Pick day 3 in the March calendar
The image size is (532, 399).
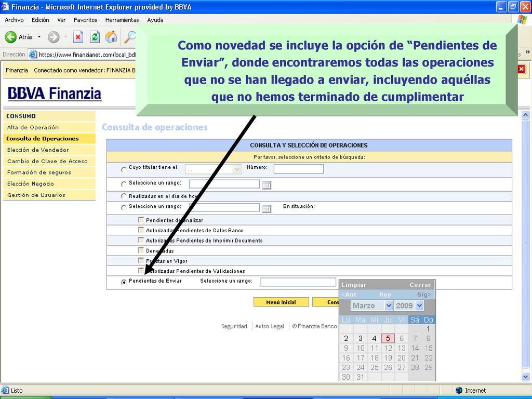361,338
